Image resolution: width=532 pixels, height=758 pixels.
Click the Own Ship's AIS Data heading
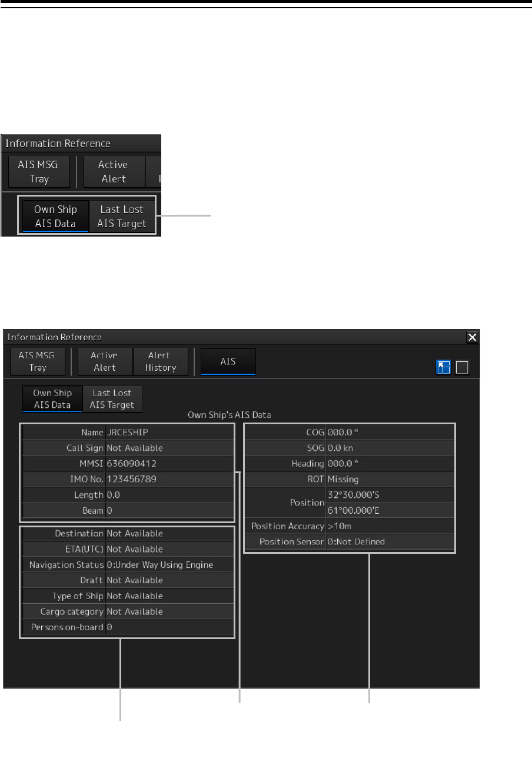click(228, 415)
